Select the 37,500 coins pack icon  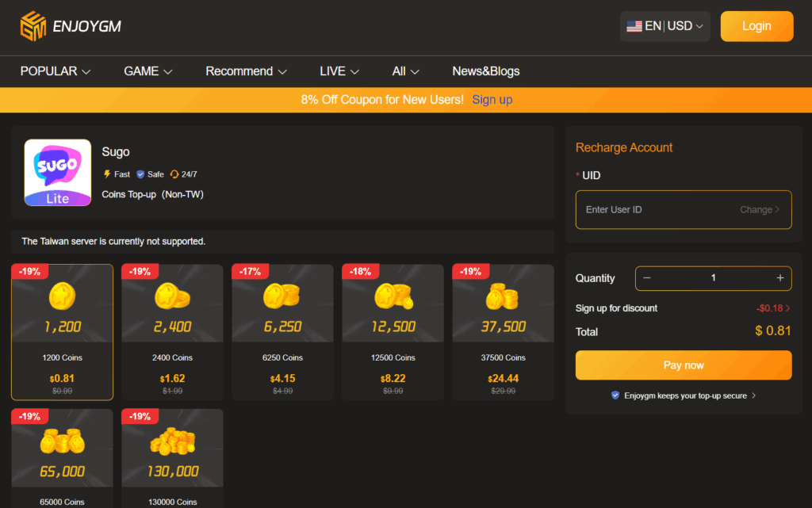coord(503,298)
